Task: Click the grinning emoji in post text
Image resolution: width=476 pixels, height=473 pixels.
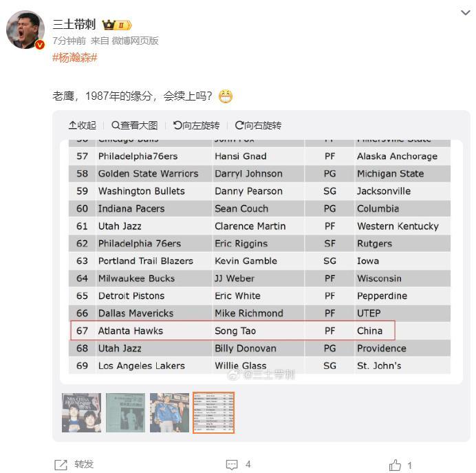Action: point(226,96)
